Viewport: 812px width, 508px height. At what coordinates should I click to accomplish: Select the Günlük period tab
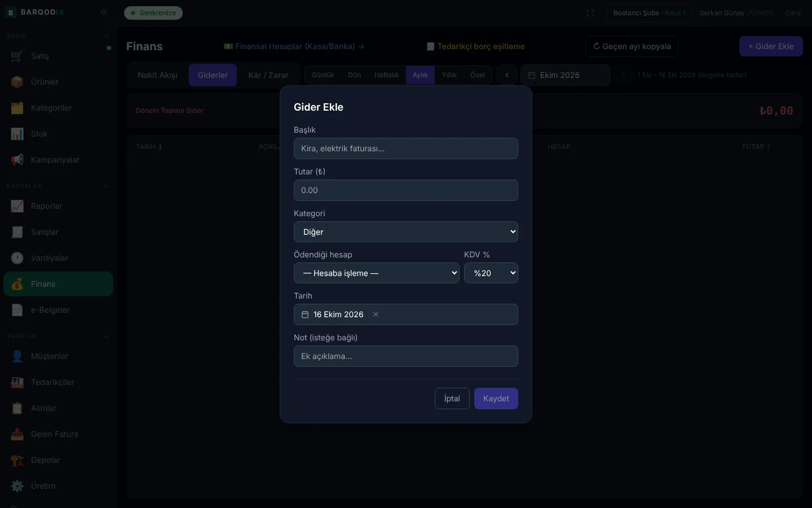tap(323, 75)
